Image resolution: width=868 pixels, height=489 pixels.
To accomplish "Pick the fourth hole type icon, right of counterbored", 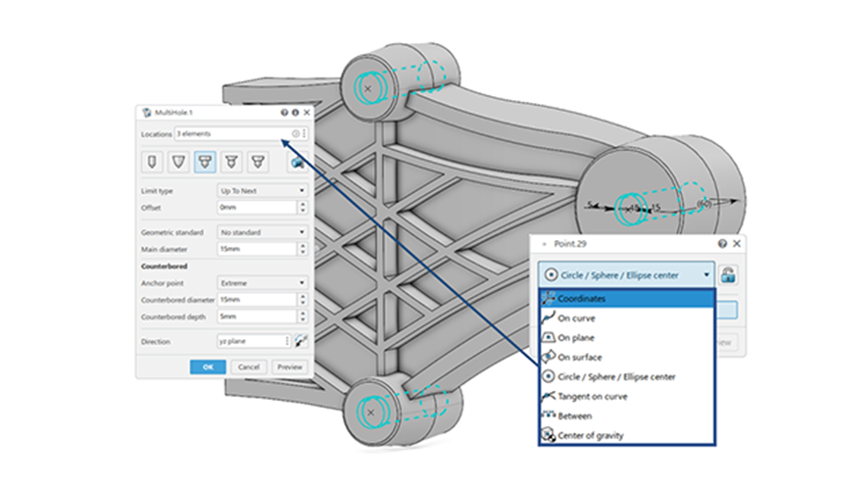I will pyautogui.click(x=231, y=161).
